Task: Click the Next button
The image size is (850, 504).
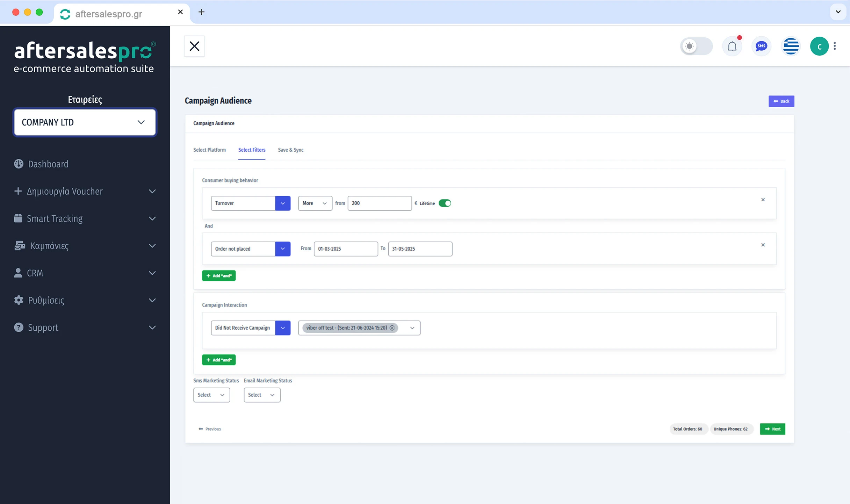Action: (x=773, y=429)
